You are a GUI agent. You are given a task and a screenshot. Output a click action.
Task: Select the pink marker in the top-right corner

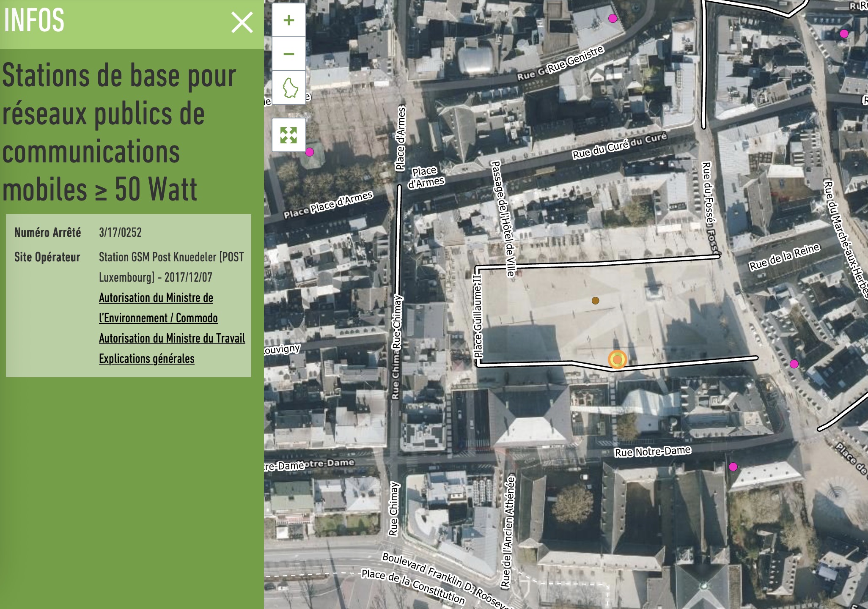tap(844, 33)
